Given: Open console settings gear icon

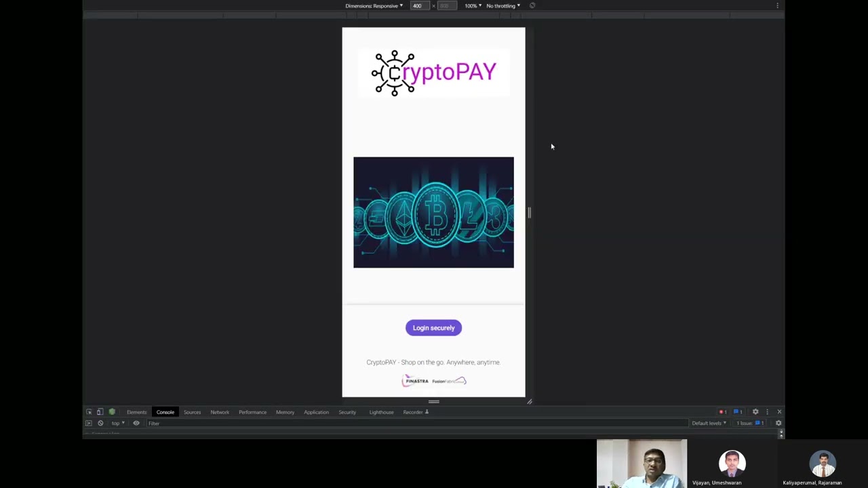Looking at the screenshot, I should 778,423.
